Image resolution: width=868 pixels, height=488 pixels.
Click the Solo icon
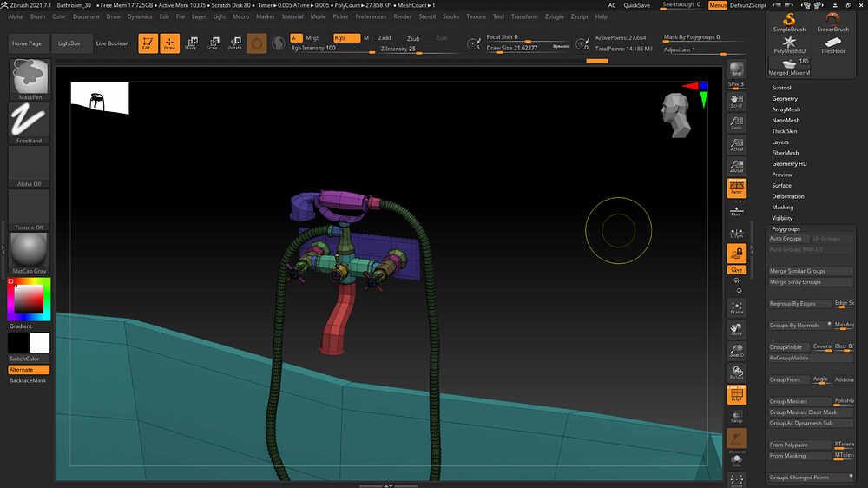point(737,459)
